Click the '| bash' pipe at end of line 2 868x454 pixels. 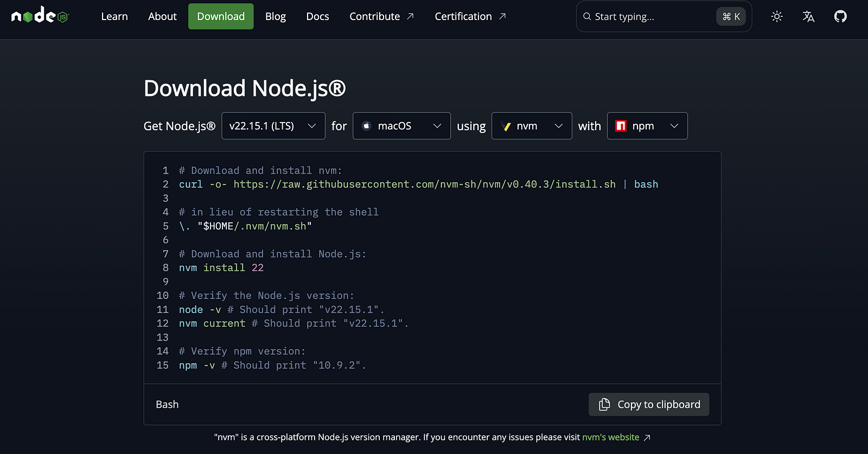click(640, 184)
